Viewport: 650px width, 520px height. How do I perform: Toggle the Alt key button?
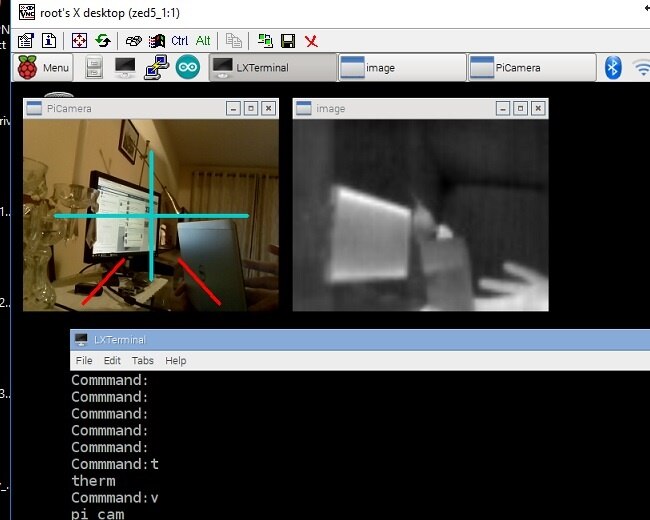(203, 41)
